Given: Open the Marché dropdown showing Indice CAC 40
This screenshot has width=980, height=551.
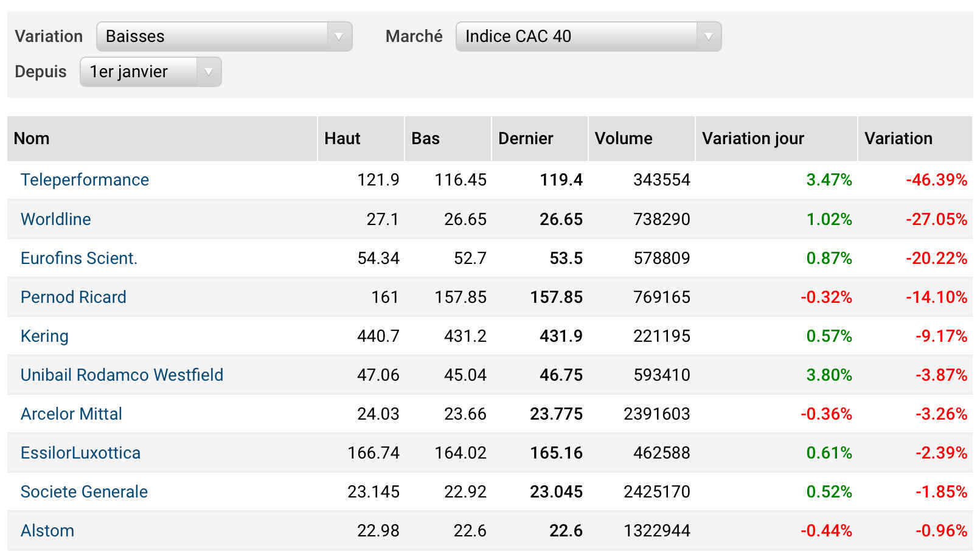Looking at the screenshot, I should tap(588, 36).
